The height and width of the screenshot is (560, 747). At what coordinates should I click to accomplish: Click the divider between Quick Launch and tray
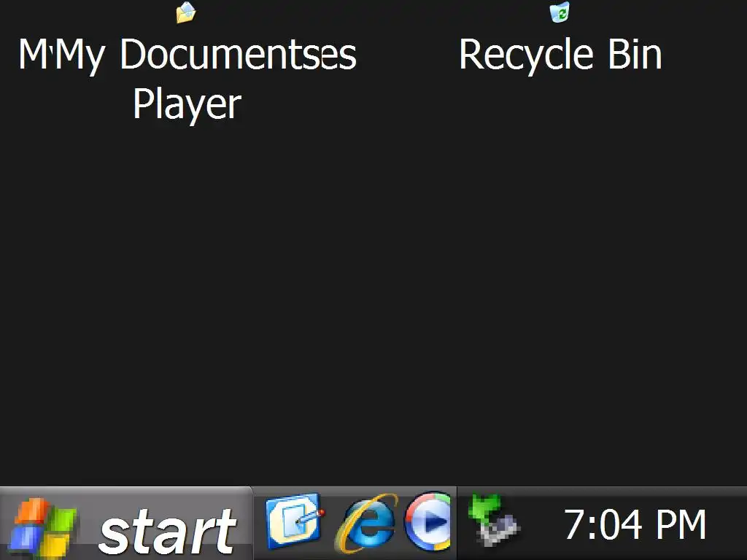[x=457, y=523]
